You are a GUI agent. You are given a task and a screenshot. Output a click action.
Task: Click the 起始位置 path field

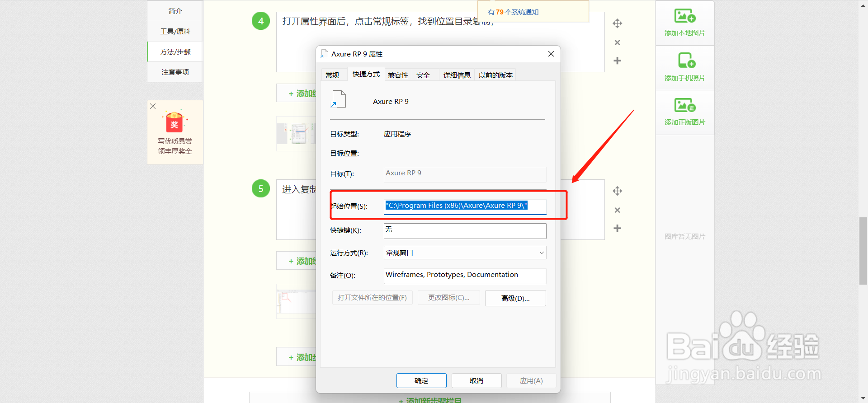465,206
